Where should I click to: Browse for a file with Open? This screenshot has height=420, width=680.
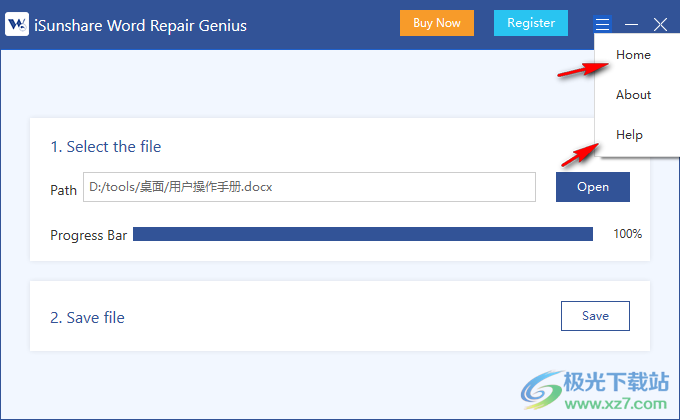593,187
